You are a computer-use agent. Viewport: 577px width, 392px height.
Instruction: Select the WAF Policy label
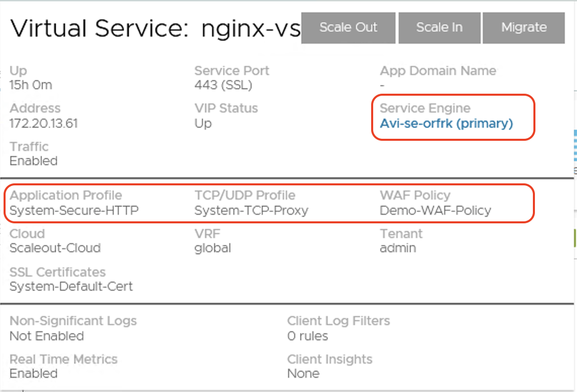coord(415,195)
